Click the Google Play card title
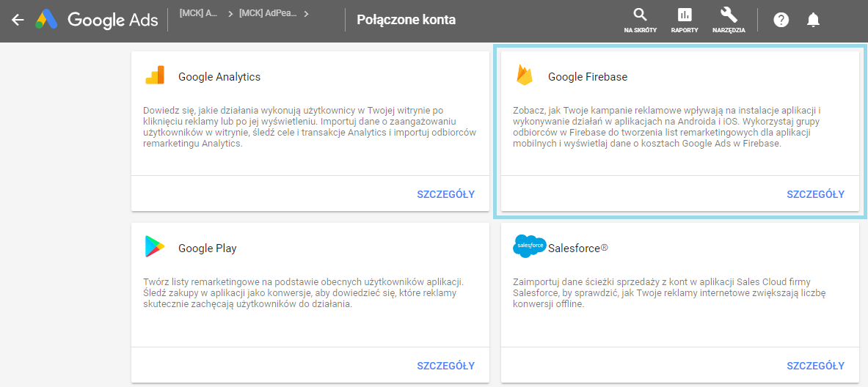 click(208, 248)
